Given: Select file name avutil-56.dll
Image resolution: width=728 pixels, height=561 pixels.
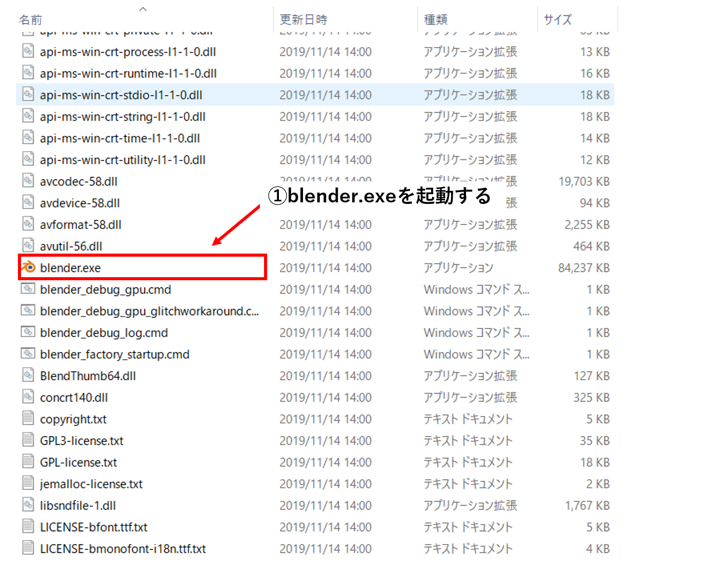Looking at the screenshot, I should coord(71,246).
